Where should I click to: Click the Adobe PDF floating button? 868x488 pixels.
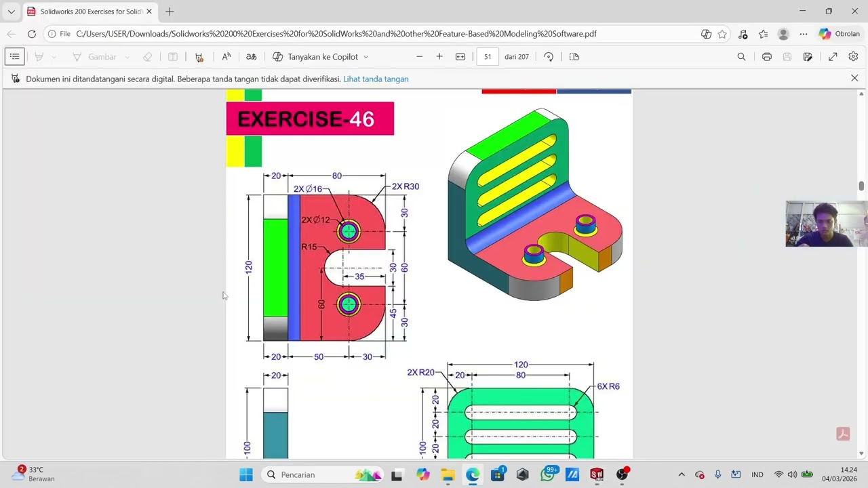point(843,434)
